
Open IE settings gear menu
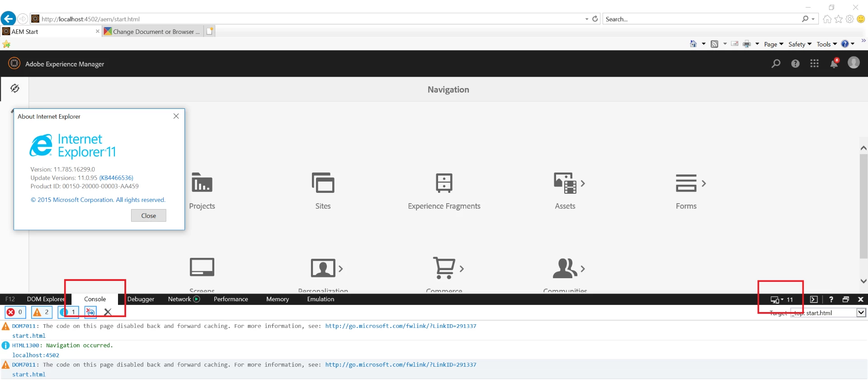(x=850, y=19)
